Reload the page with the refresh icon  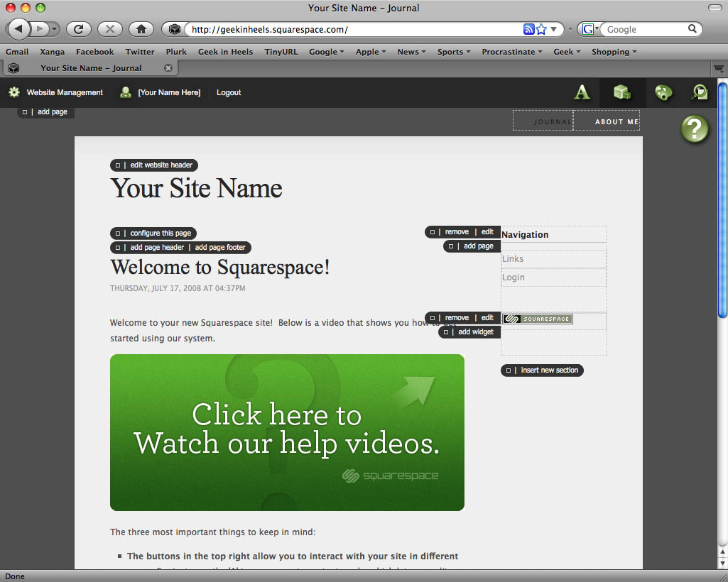78,29
